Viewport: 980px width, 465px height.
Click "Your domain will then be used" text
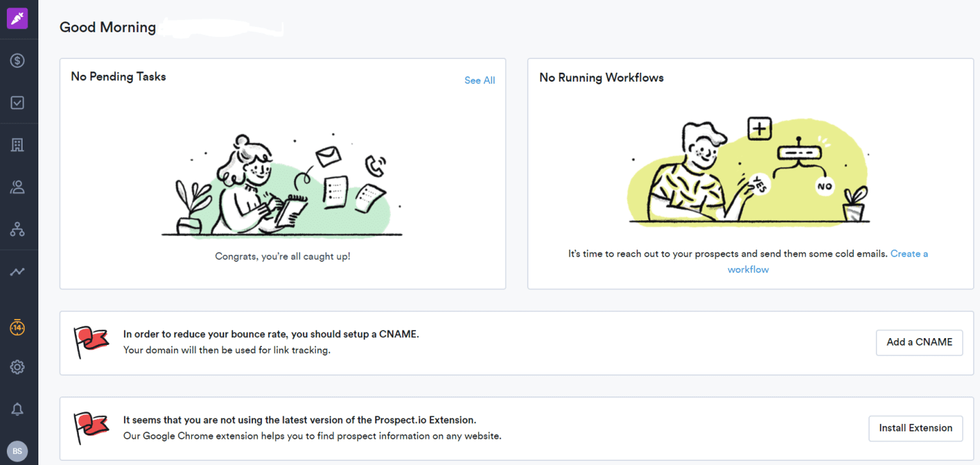point(227,350)
